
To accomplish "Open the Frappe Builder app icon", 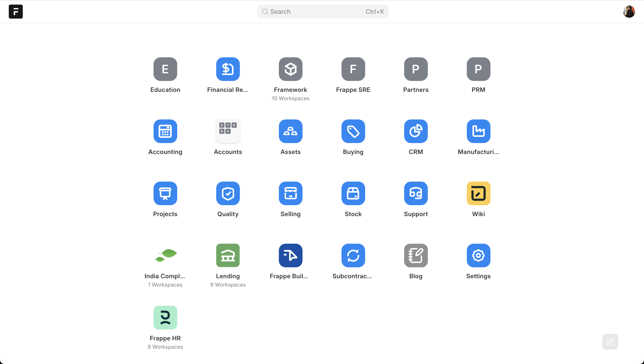I will pyautogui.click(x=290, y=255).
